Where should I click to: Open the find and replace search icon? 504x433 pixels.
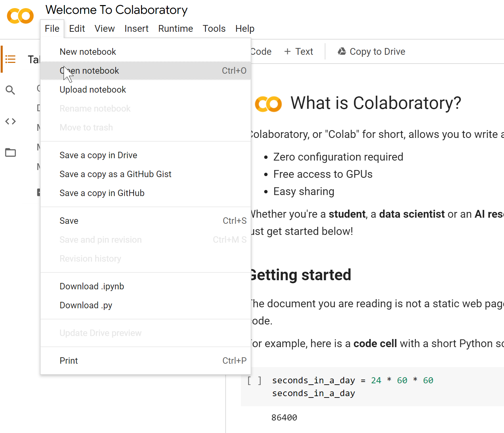click(x=10, y=90)
